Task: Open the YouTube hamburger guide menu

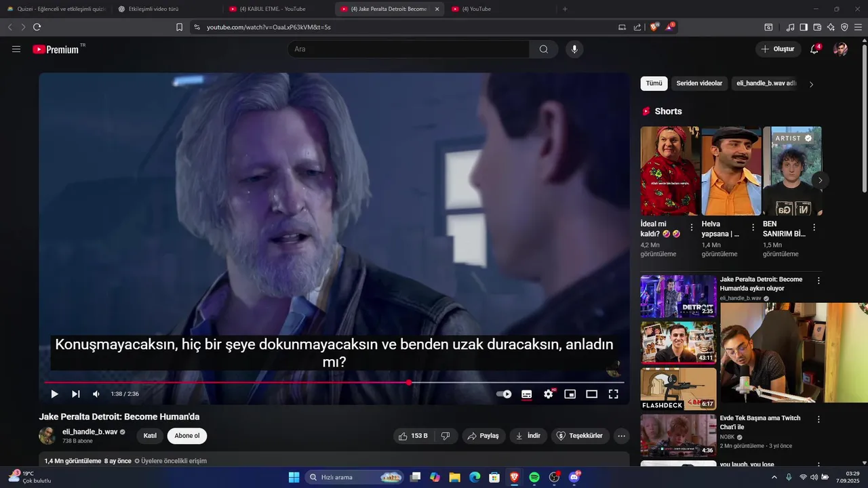Action: 16,49
